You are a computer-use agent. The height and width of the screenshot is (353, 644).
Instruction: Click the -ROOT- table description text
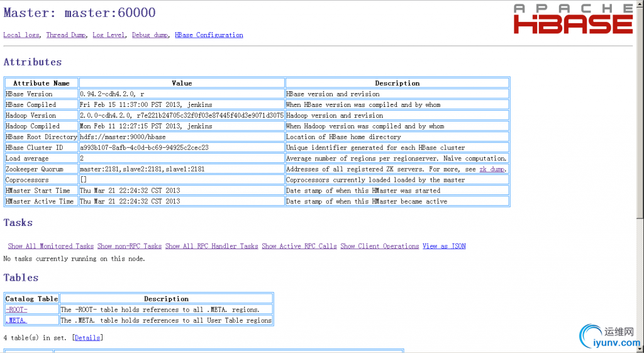[160, 310]
